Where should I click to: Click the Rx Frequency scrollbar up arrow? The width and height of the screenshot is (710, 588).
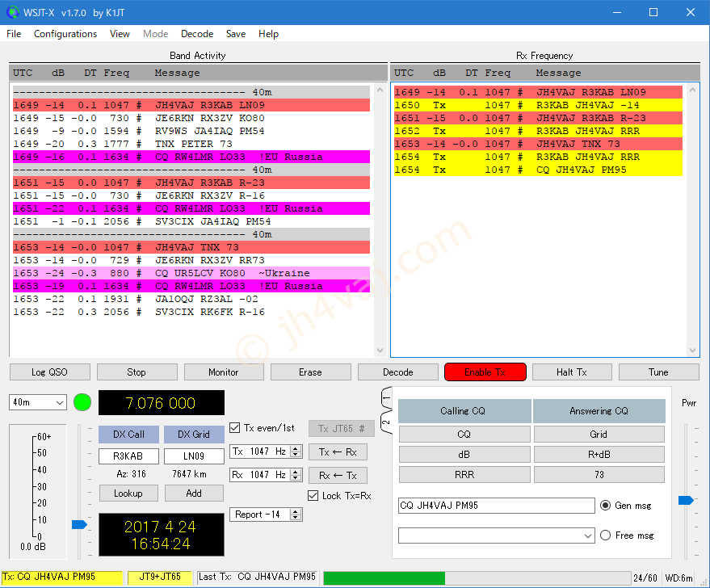692,90
